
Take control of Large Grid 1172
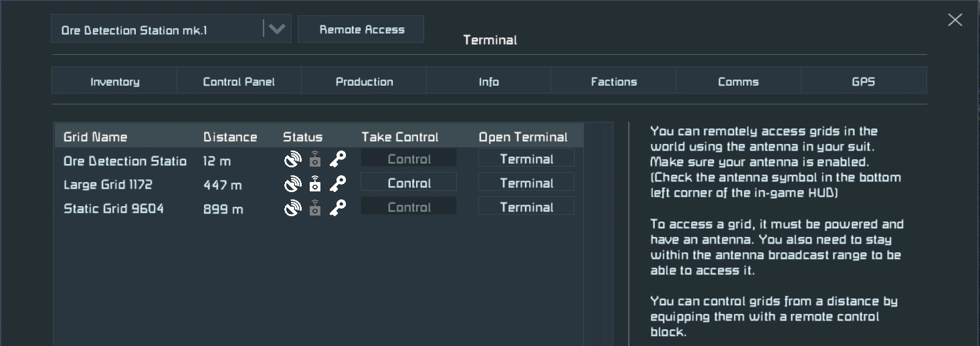tap(409, 183)
